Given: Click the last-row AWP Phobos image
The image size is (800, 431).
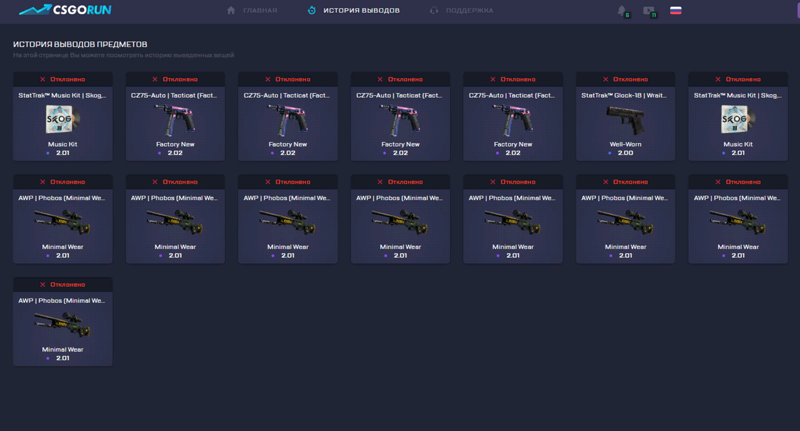Looking at the screenshot, I should point(62,324).
